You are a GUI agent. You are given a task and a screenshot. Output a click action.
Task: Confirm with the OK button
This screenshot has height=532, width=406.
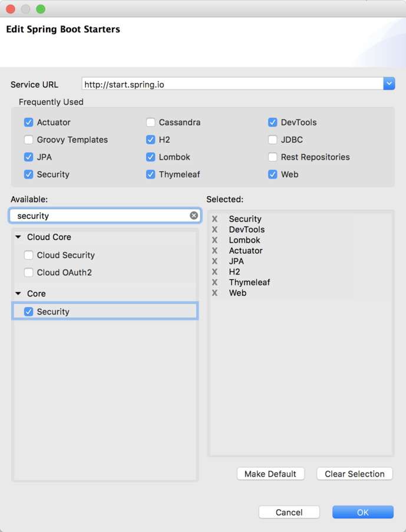pos(363,512)
